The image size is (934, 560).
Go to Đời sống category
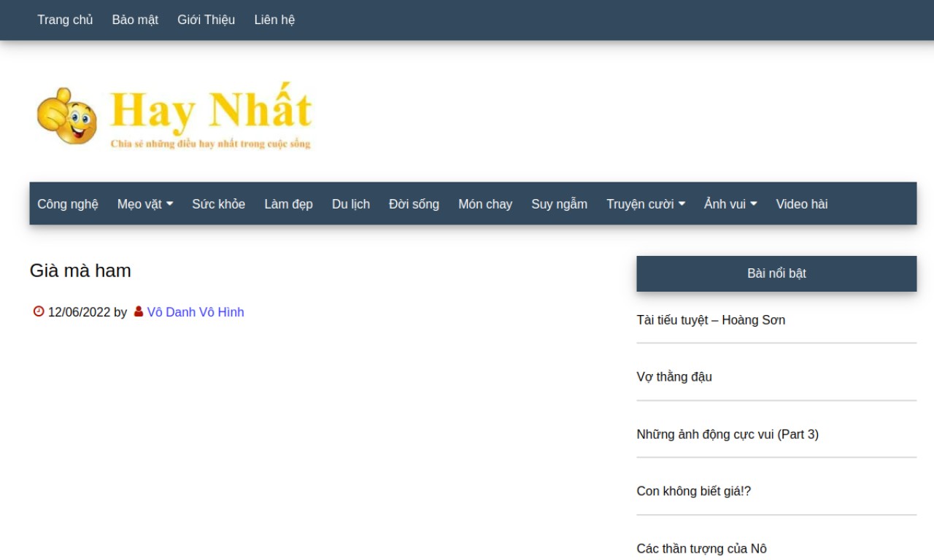[x=414, y=204]
